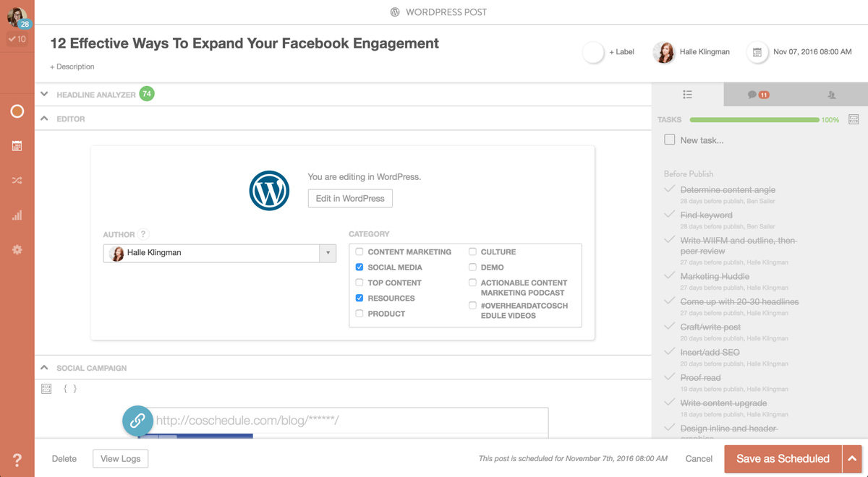Open the analytics bar chart icon
Image resolution: width=868 pixels, height=477 pixels.
[17, 215]
